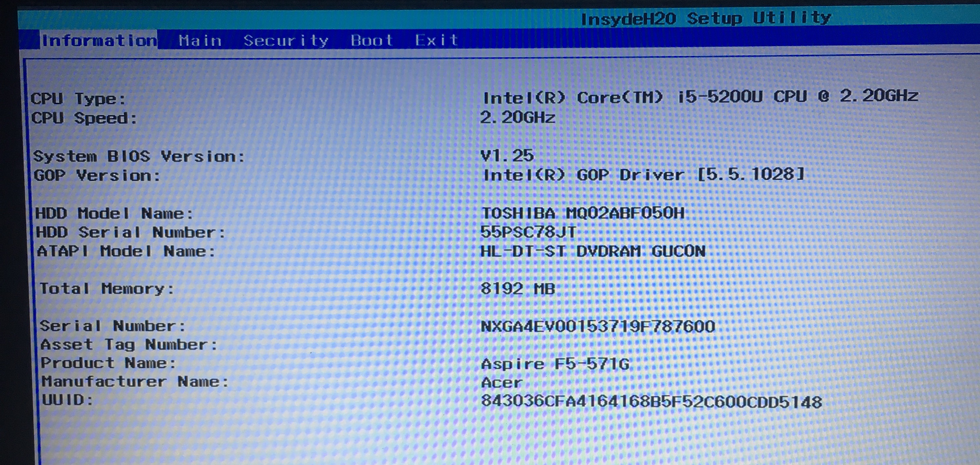Select the Information tab
The height and width of the screenshot is (465, 980).
[99, 40]
